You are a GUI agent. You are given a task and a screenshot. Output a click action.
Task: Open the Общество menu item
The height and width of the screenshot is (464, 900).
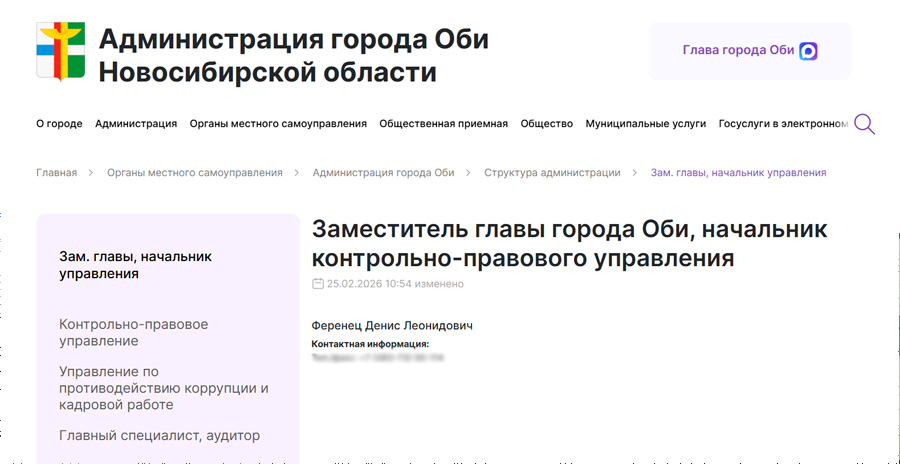click(x=546, y=123)
